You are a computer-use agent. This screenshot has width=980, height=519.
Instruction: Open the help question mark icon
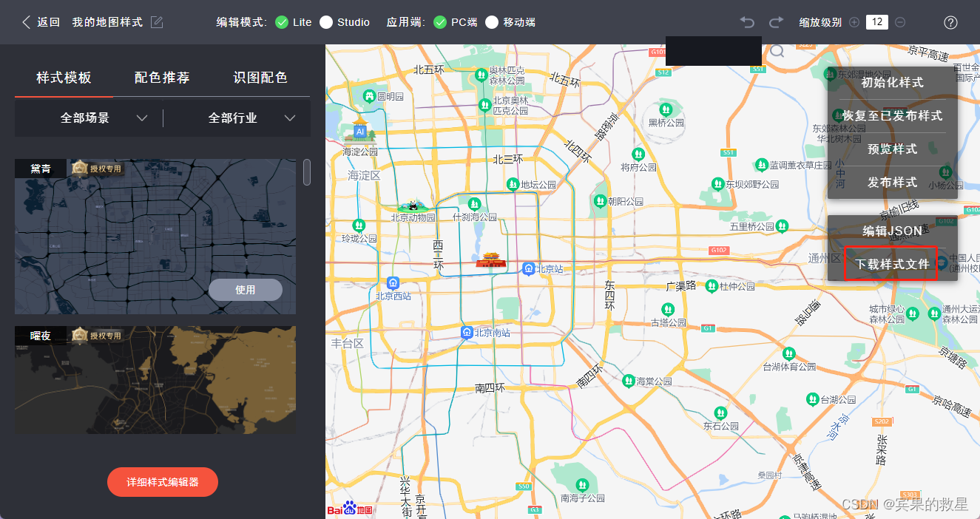click(950, 22)
